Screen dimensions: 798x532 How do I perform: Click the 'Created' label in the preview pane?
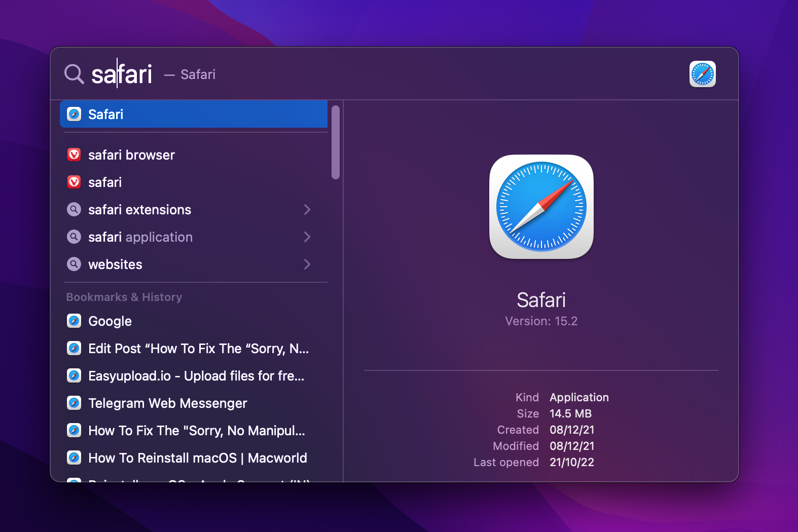pyautogui.click(x=518, y=430)
